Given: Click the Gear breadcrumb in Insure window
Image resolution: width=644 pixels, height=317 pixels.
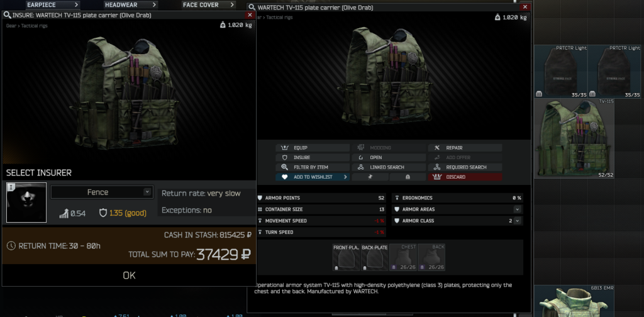Looking at the screenshot, I should 11,25.
